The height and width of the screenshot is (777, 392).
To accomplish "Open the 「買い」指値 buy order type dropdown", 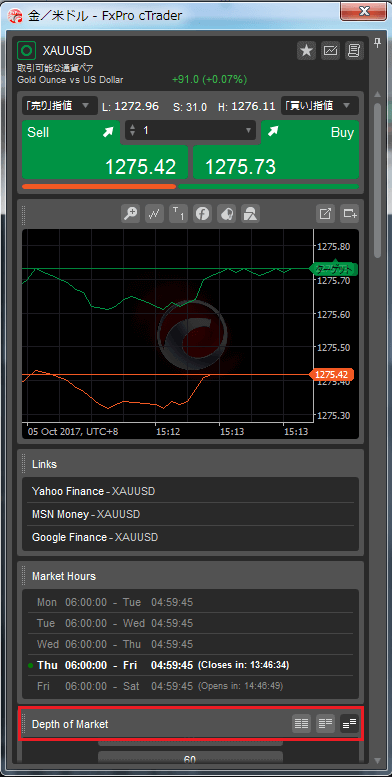I will tap(320, 105).
